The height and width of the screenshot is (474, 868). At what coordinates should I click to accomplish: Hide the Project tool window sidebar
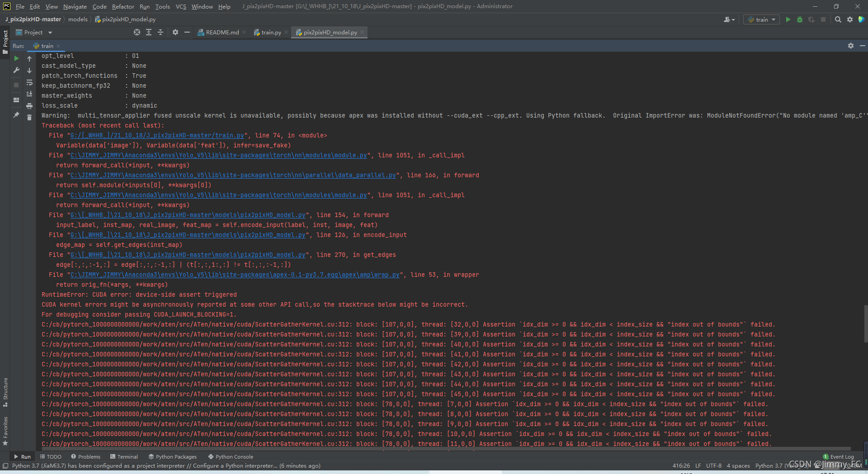coord(187,32)
